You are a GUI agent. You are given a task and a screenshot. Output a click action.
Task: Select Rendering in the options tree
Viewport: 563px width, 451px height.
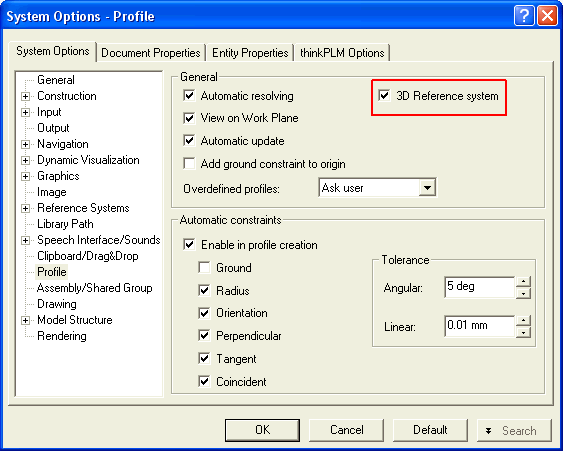pos(62,336)
